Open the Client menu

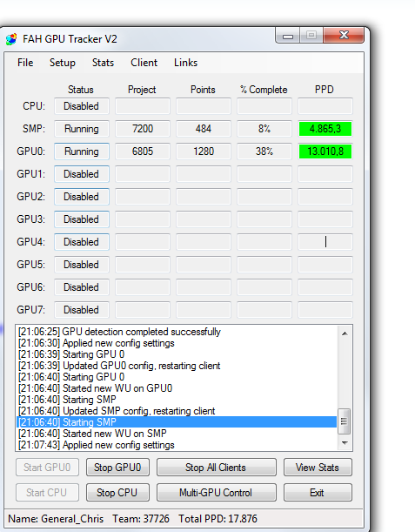click(144, 63)
